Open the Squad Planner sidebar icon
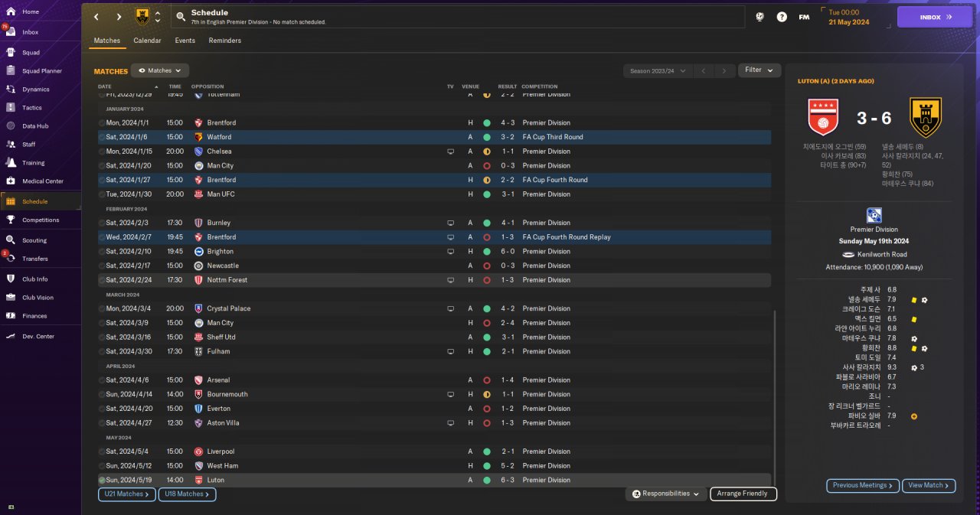Screen dimensions: 980x515 (11, 71)
